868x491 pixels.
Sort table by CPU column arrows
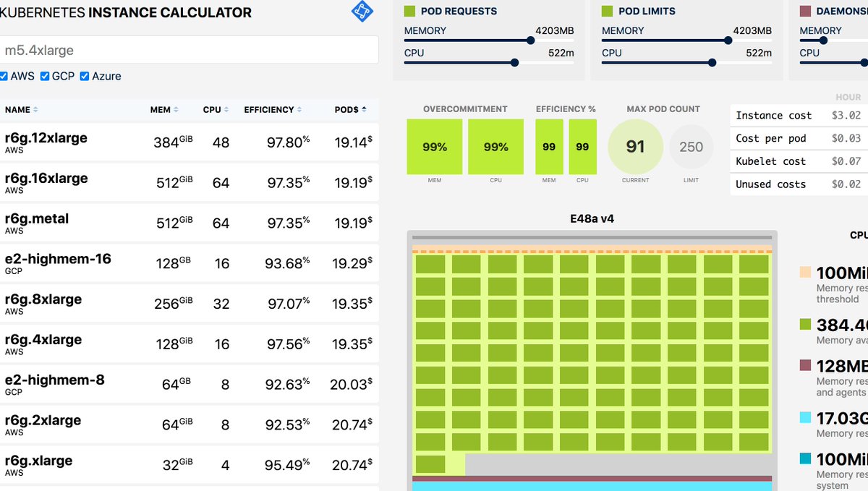coord(226,110)
